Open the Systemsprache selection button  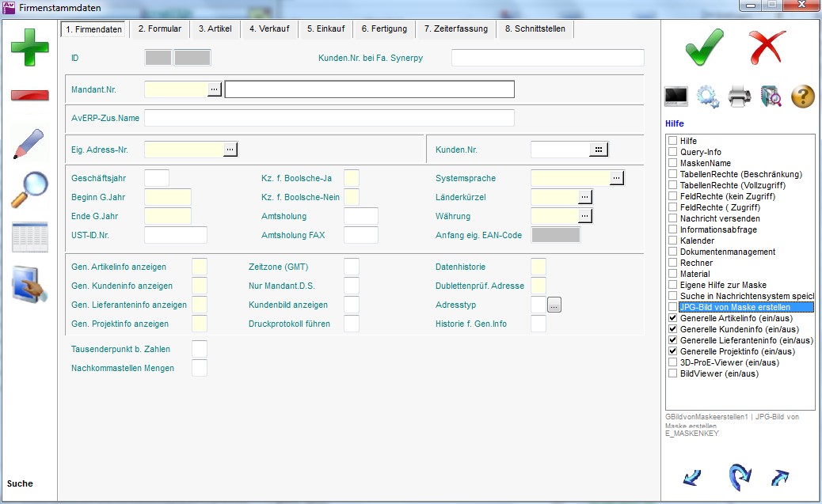617,179
